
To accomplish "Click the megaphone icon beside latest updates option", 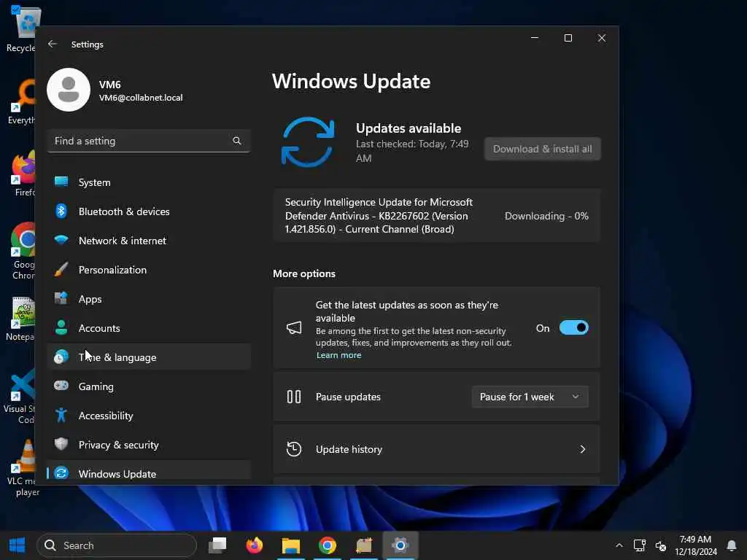I will (294, 327).
